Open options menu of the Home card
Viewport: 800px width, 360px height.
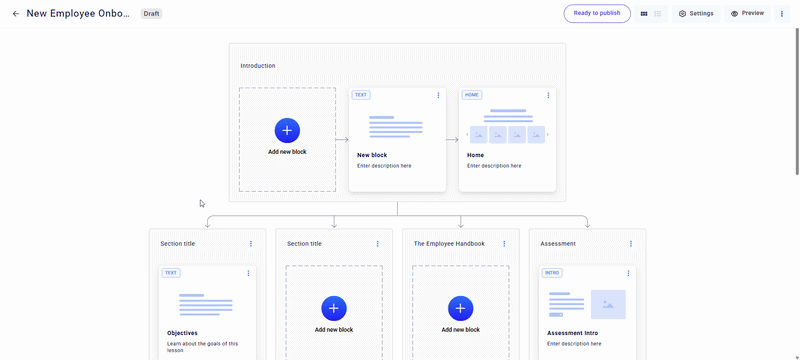(x=548, y=95)
